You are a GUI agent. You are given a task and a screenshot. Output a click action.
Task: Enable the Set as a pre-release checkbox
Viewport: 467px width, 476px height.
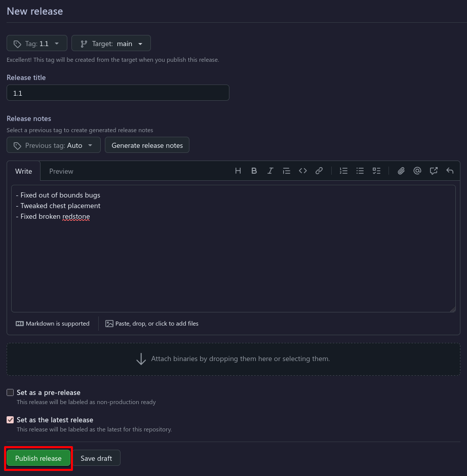(x=10, y=392)
